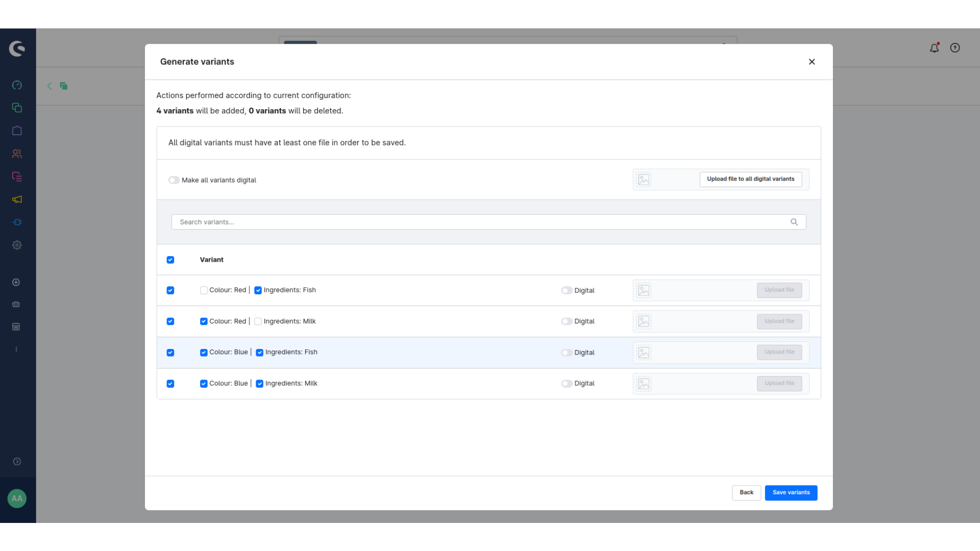
Task: Open the Customers people icon
Action: coord(17,154)
